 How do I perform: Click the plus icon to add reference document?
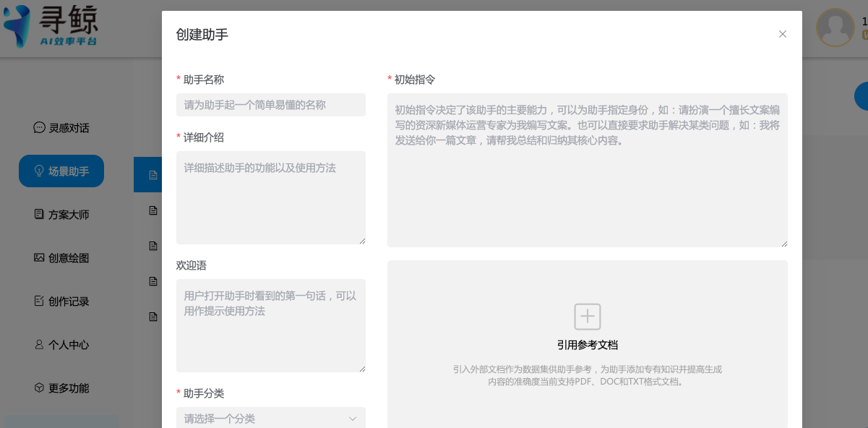(x=587, y=317)
